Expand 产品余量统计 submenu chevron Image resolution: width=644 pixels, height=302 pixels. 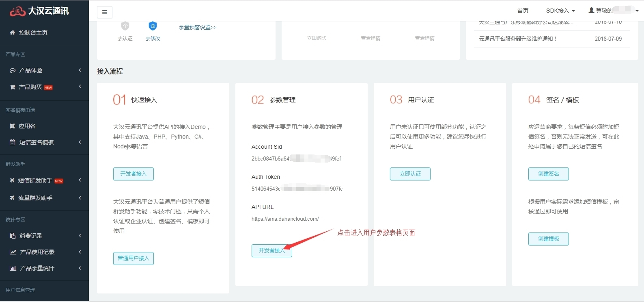click(x=80, y=268)
